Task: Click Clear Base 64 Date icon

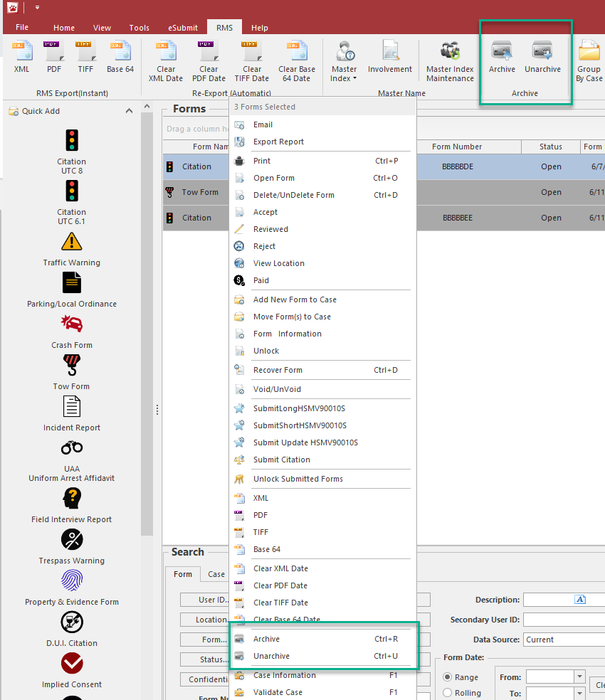Action: (297, 61)
